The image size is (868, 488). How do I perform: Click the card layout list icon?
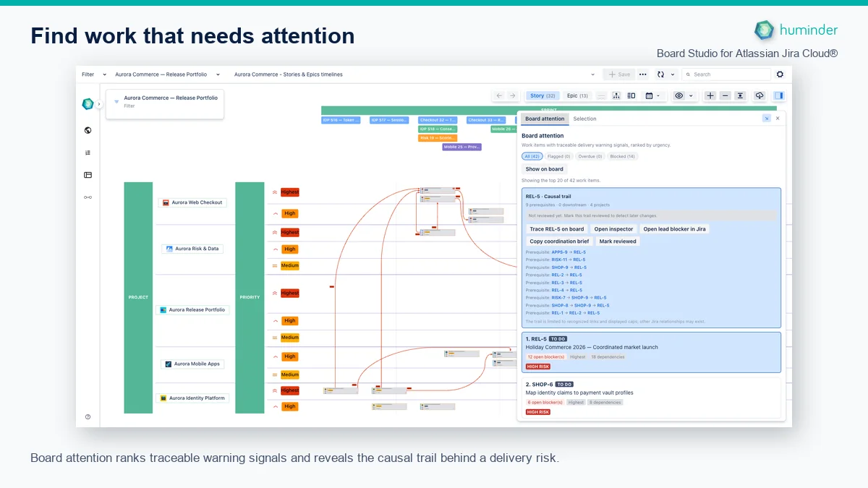pyautogui.click(x=631, y=95)
